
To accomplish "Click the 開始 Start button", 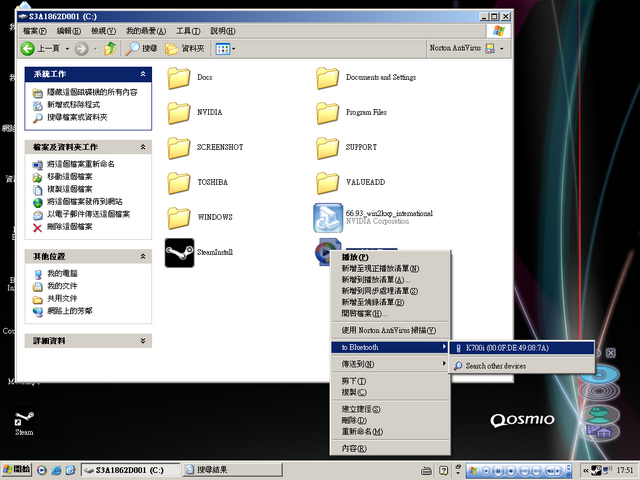I will pos(16,470).
